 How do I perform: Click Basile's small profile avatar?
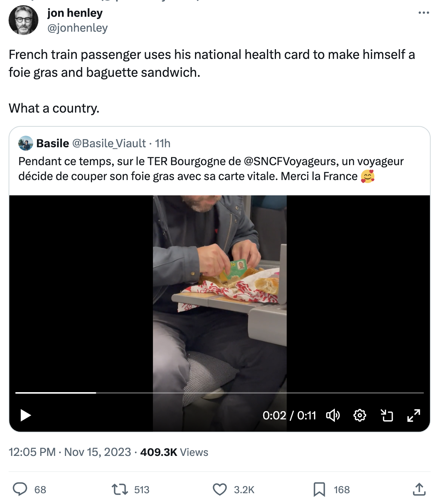26,143
